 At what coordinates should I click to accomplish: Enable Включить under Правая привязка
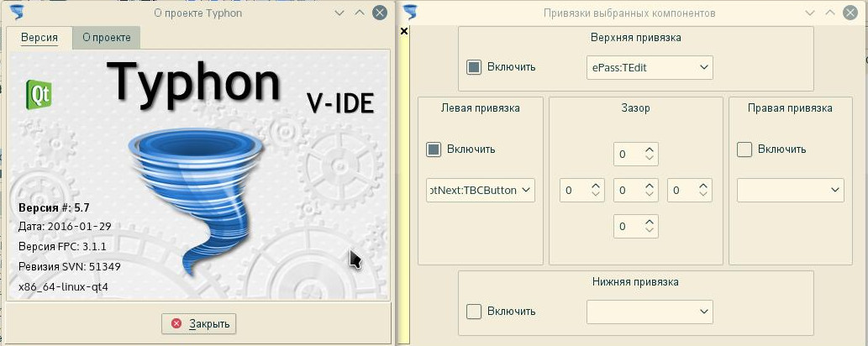click(x=744, y=149)
